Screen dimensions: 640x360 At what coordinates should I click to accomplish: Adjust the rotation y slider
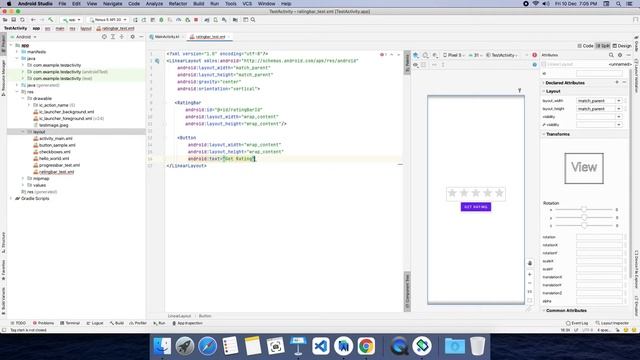[584, 218]
